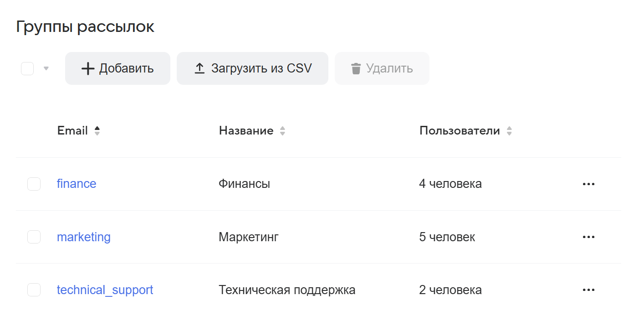Sort table by Пользователи column header
Viewport: 644px width, 316px height.
pos(459,131)
